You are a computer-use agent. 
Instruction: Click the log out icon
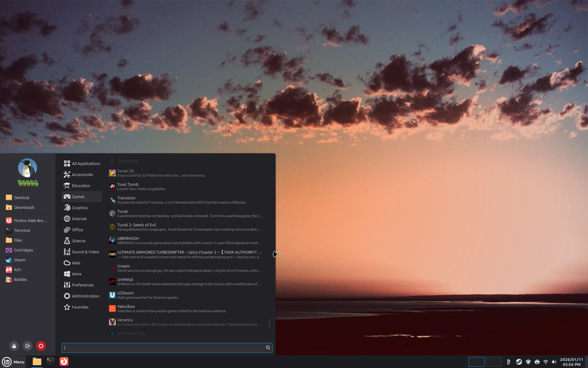coord(28,346)
